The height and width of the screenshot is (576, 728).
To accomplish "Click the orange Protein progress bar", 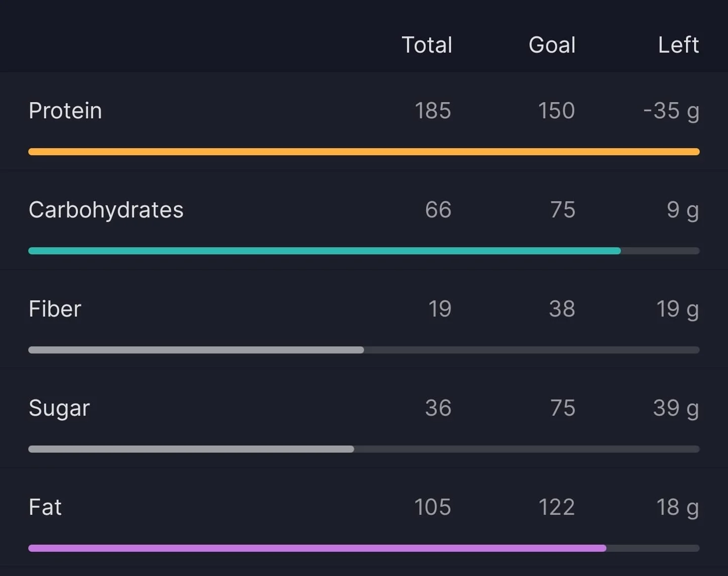I will (x=364, y=152).
